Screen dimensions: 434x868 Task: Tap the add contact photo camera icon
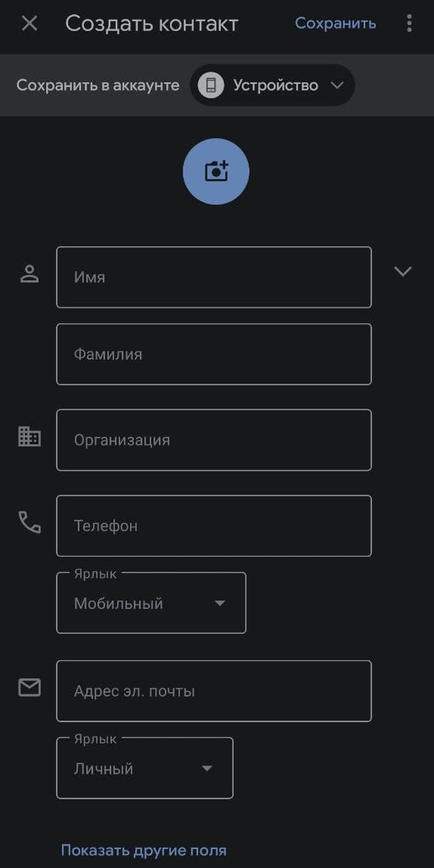pyautogui.click(x=216, y=171)
